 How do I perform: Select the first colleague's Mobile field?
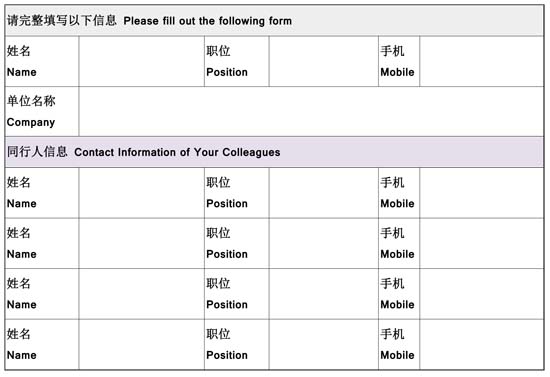pyautogui.click(x=482, y=193)
